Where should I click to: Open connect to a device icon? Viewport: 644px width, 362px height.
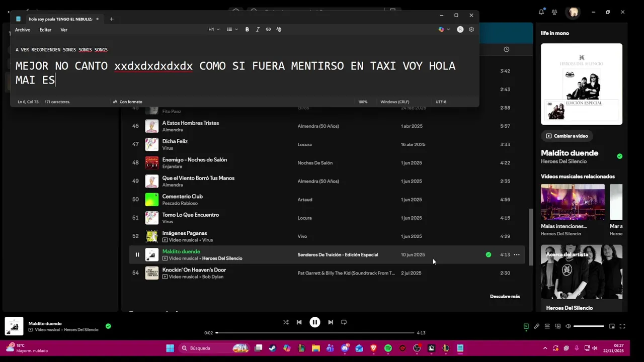(x=557, y=326)
